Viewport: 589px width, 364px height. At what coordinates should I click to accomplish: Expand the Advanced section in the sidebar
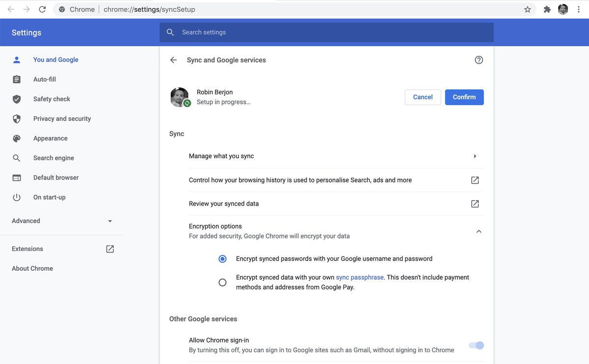point(62,221)
